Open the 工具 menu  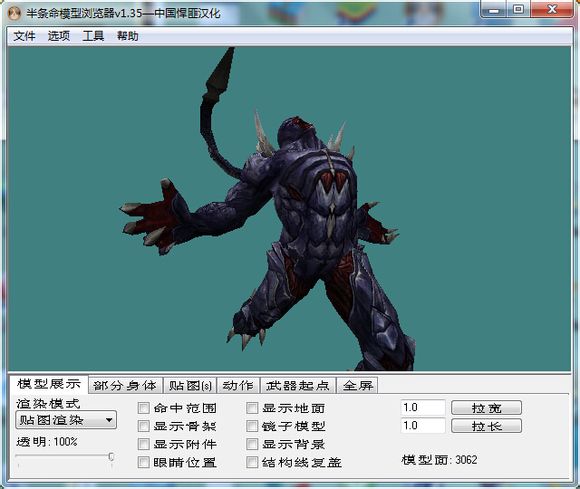coord(93,36)
